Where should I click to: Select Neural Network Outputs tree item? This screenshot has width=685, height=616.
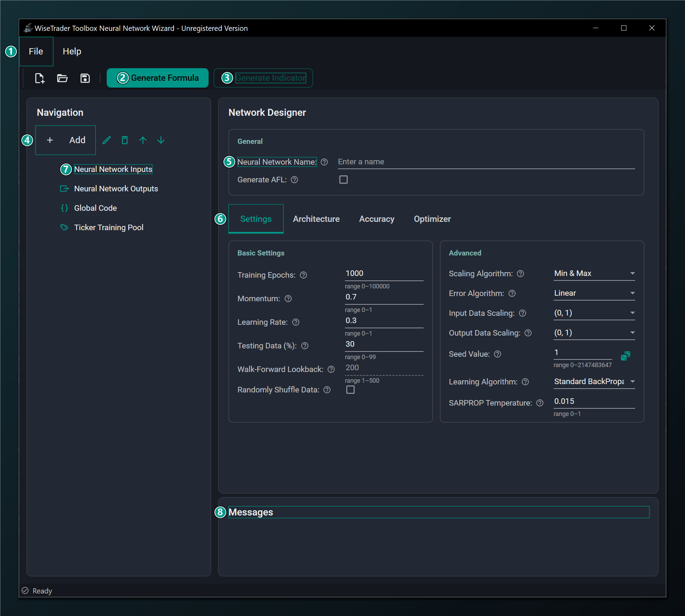pos(116,189)
